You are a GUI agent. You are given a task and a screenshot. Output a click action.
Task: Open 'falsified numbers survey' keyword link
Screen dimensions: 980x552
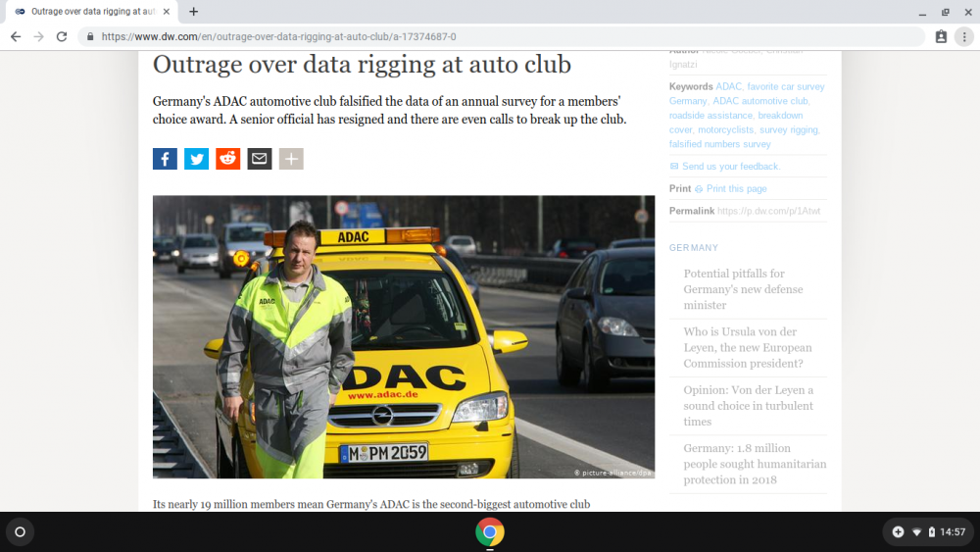(720, 144)
